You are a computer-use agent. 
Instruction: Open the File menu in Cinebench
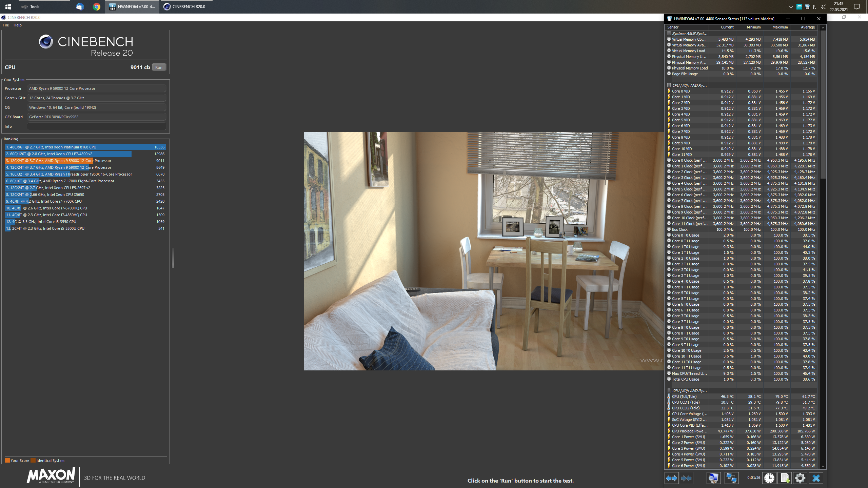click(x=6, y=25)
